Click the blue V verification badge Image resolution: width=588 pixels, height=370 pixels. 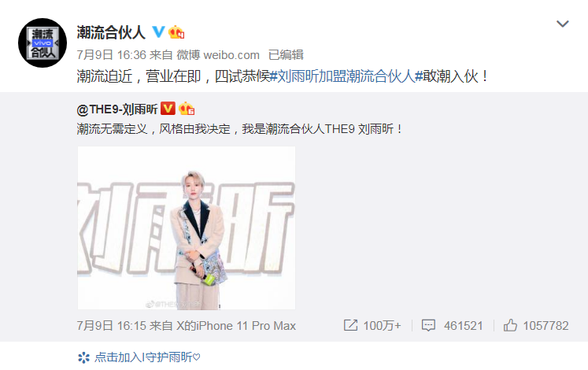coord(158,31)
